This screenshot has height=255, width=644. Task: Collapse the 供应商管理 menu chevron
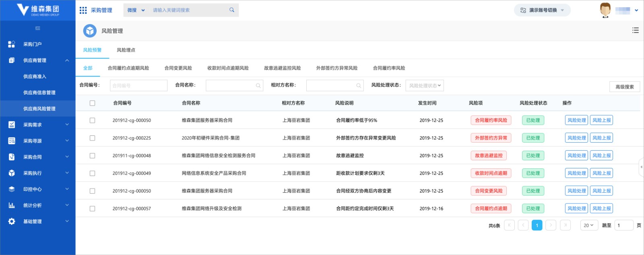[x=67, y=60]
